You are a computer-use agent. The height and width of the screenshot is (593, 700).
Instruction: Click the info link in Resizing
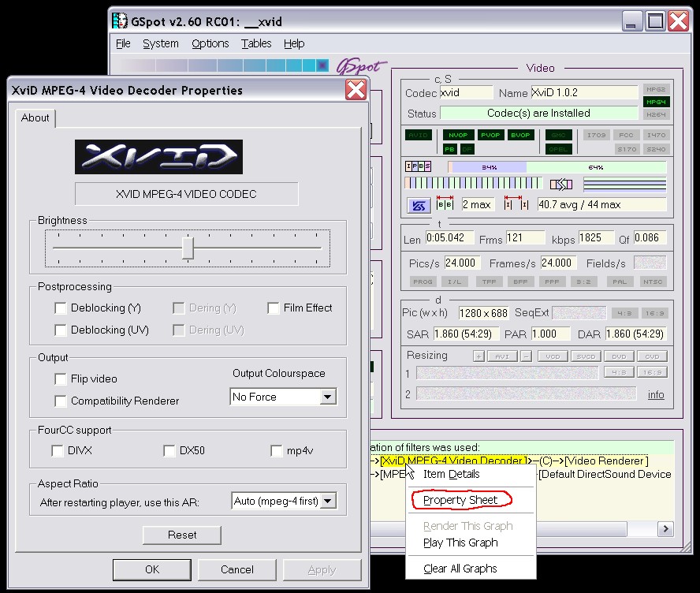click(656, 394)
